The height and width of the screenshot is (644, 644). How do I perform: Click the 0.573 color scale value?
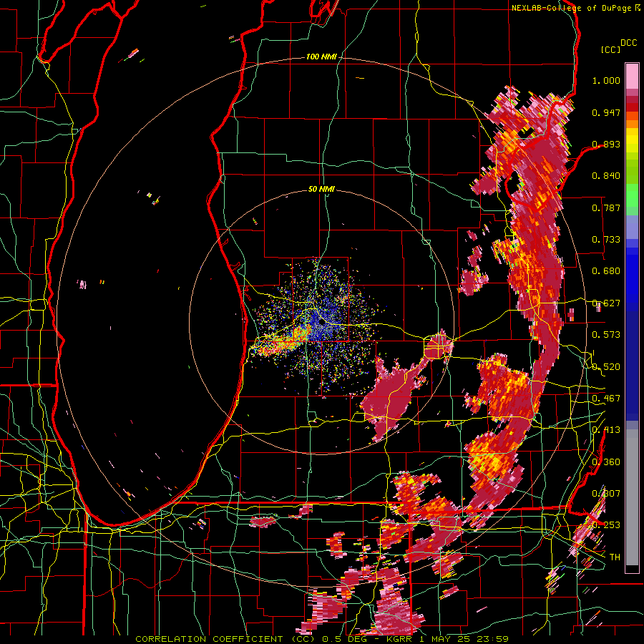(x=606, y=335)
